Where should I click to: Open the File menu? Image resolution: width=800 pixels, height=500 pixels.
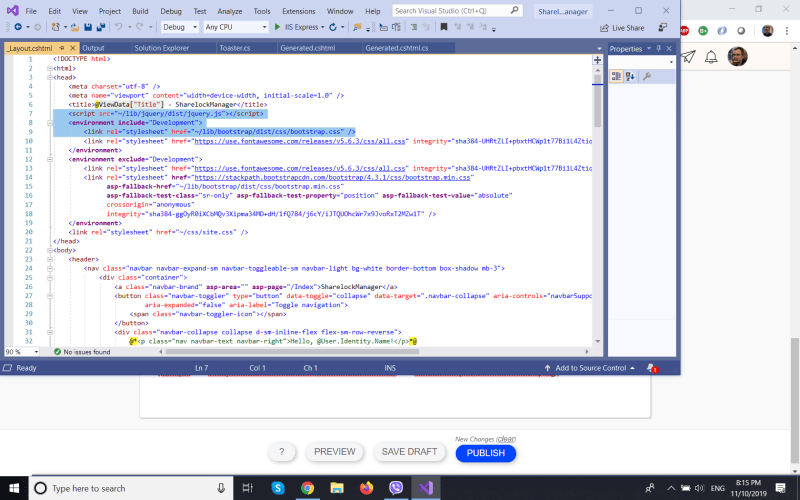pos(31,11)
